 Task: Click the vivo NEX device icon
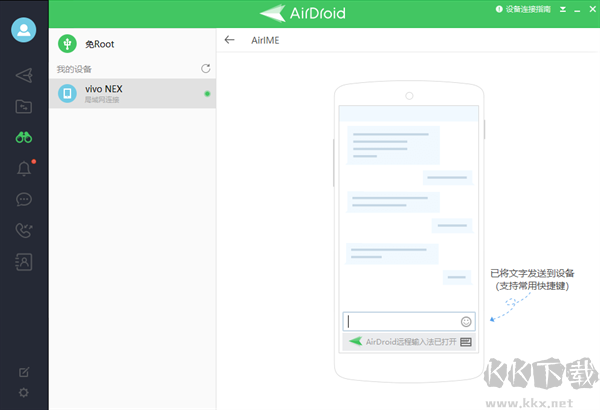pyautogui.click(x=67, y=93)
